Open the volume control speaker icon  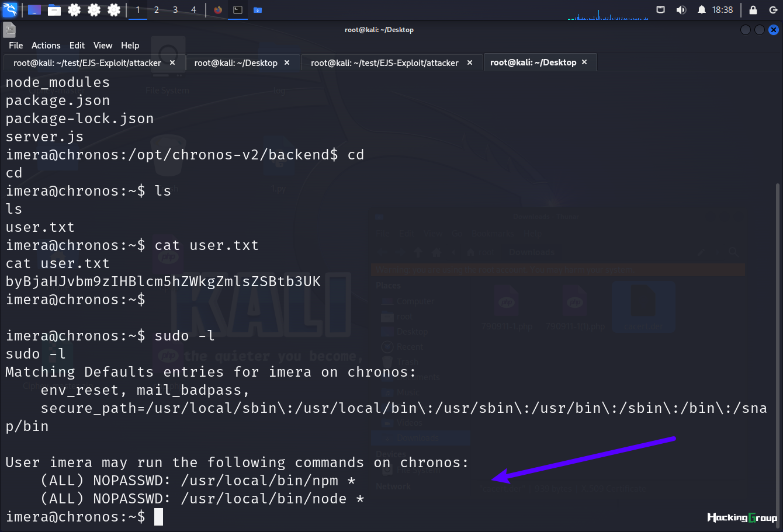point(681,10)
